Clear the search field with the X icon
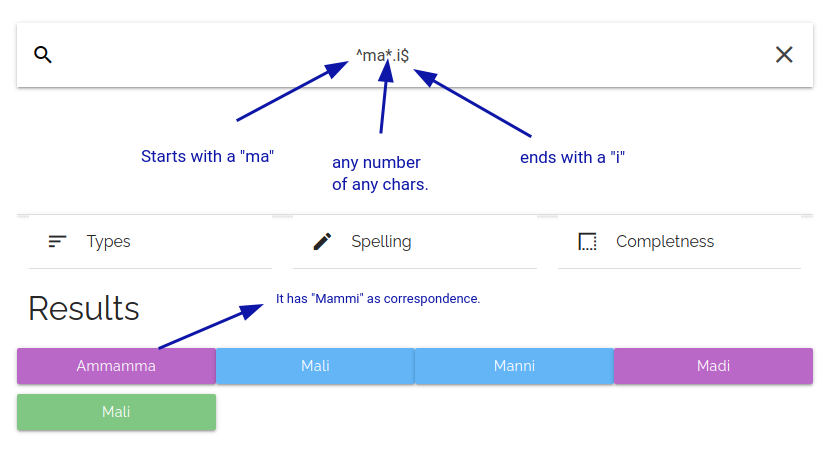This screenshot has height=452, width=834. (784, 55)
